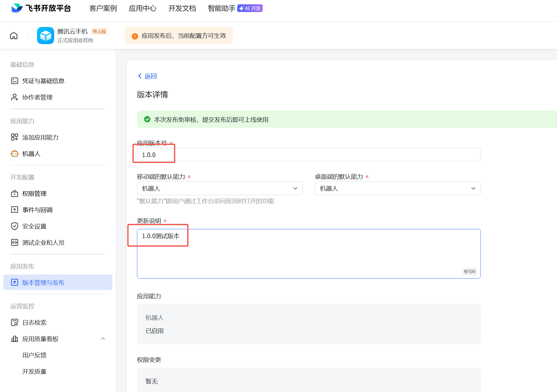The image size is (557, 392).
Task: Open 应用中心 in top navigation
Action: click(x=142, y=8)
